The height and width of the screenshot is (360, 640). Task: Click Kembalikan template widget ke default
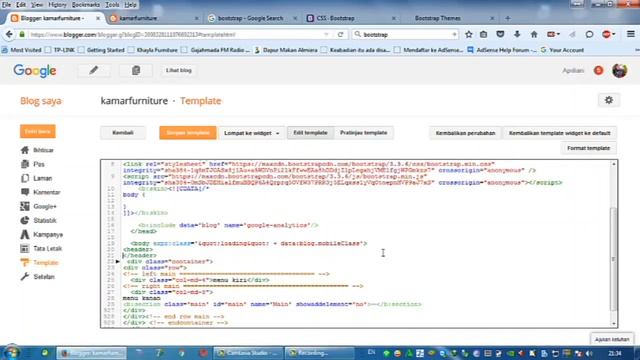point(560,133)
